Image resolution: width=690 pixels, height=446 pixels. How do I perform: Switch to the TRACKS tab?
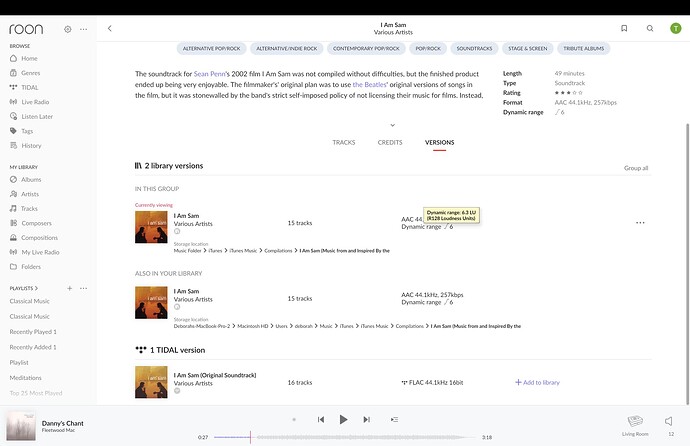(x=344, y=142)
